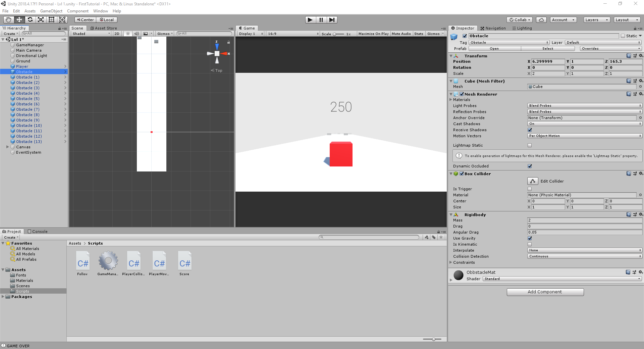This screenshot has width=644, height=349.
Task: Click prefab Select button
Action: 548,49
